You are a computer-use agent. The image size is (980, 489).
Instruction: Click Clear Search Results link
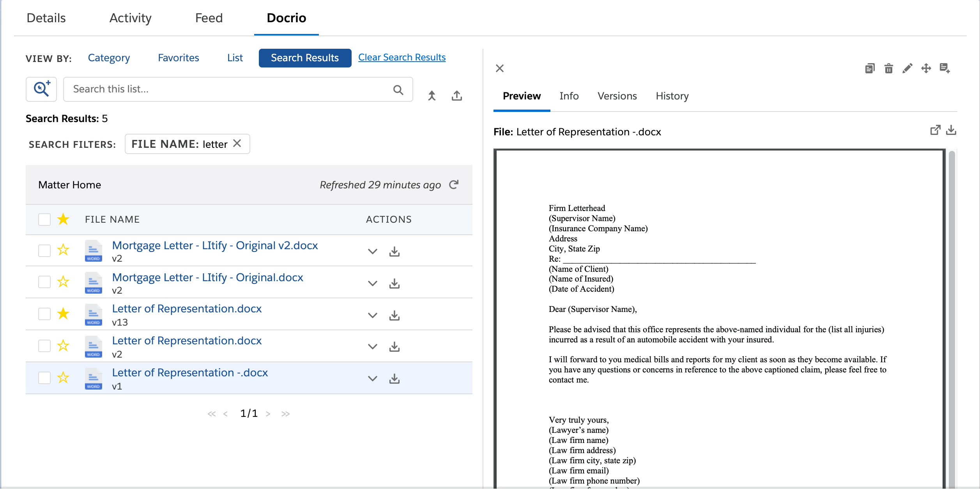(402, 57)
